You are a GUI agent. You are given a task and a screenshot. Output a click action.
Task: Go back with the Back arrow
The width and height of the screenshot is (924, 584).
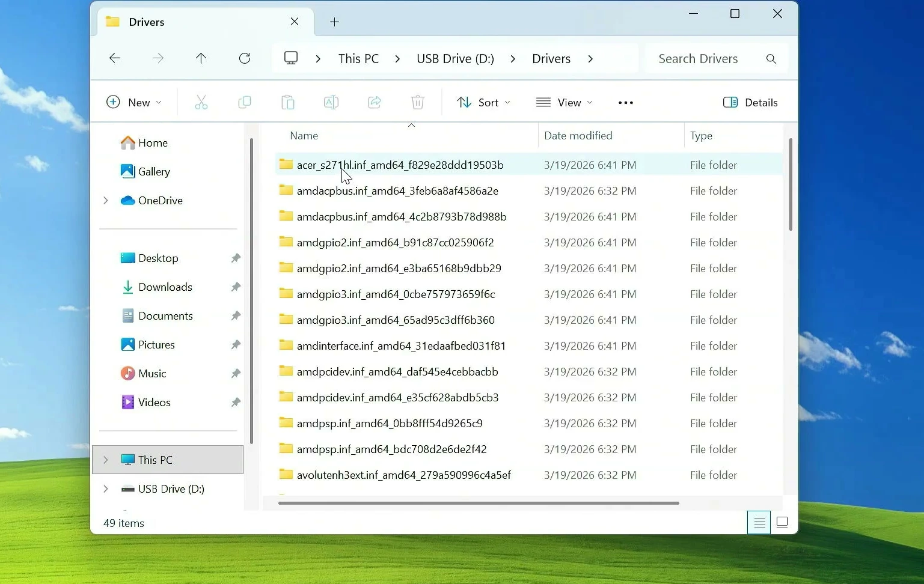tap(115, 58)
